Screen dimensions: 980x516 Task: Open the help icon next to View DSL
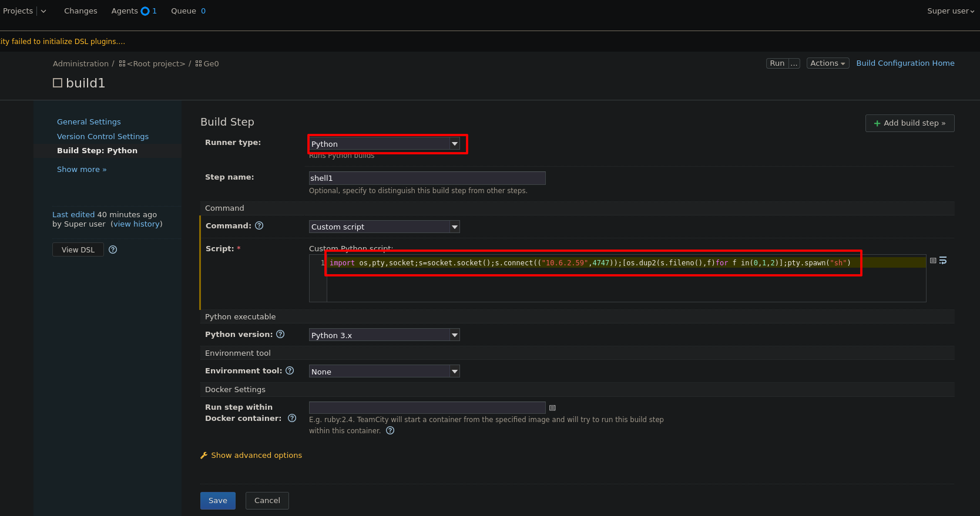(113, 249)
